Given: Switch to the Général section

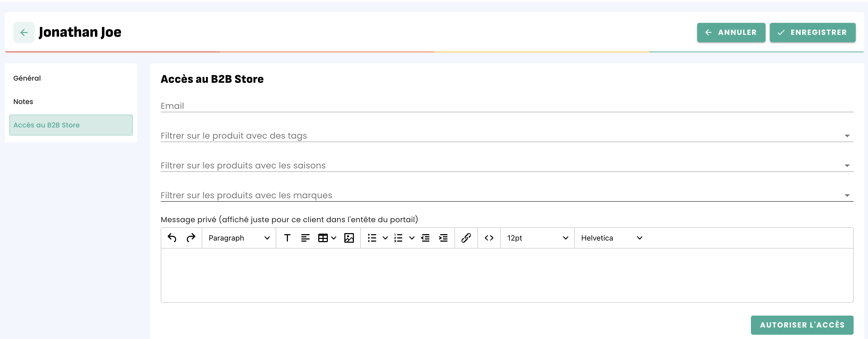Looking at the screenshot, I should 27,78.
